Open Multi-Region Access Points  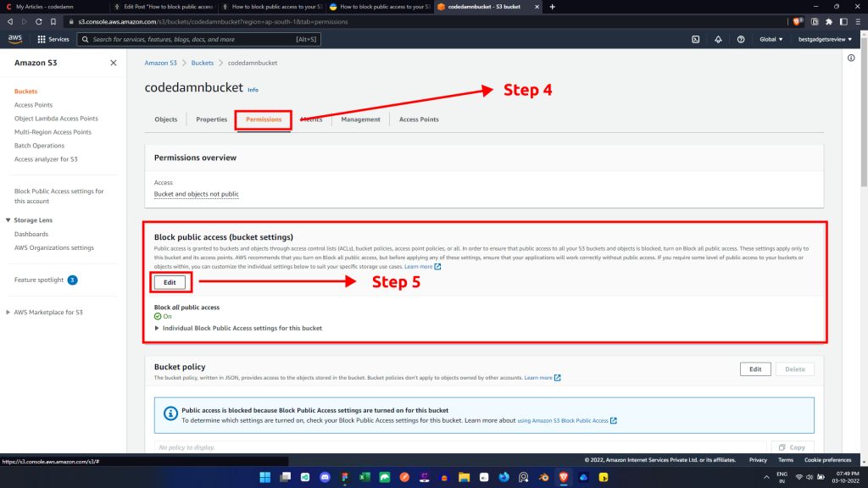pyautogui.click(x=53, y=131)
